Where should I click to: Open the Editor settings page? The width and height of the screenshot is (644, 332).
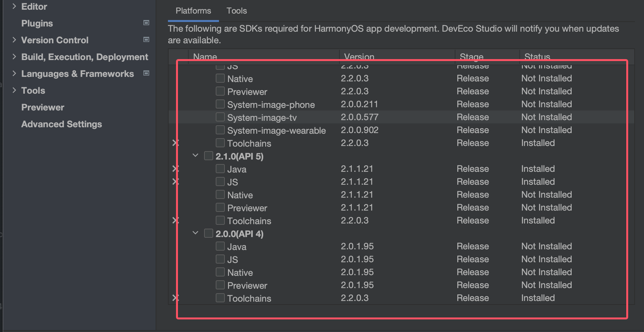[34, 6]
